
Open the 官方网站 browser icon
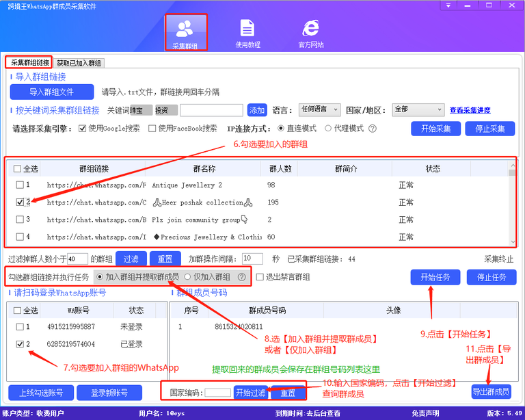tap(311, 33)
